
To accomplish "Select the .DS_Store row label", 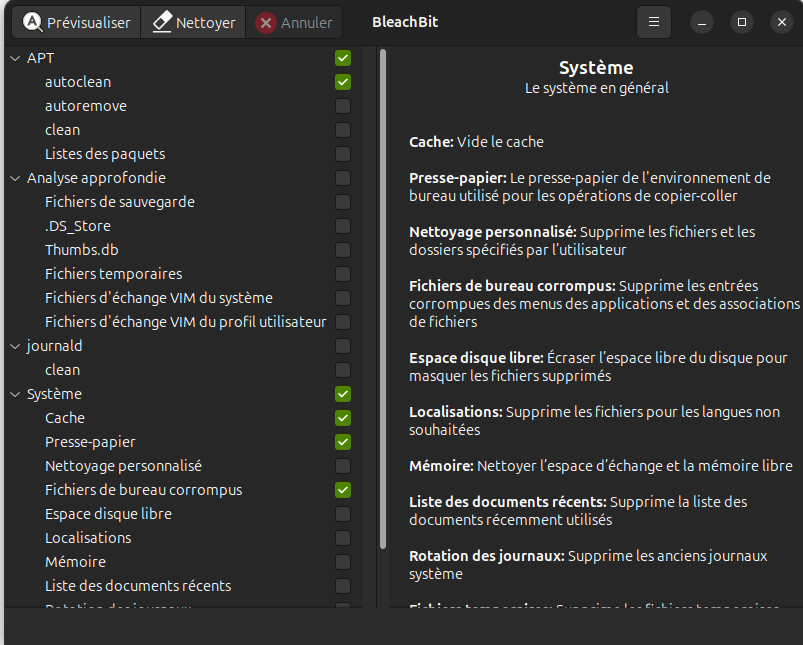I will [78, 226].
